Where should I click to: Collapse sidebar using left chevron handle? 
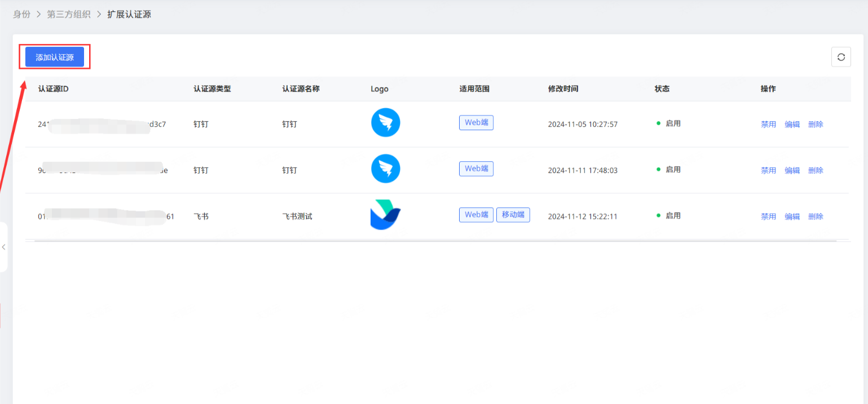(3, 247)
